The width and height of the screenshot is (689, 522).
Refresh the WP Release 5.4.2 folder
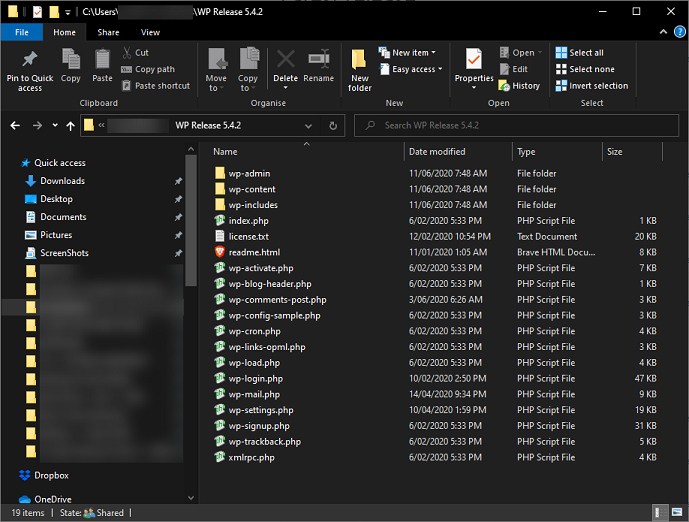click(x=333, y=126)
